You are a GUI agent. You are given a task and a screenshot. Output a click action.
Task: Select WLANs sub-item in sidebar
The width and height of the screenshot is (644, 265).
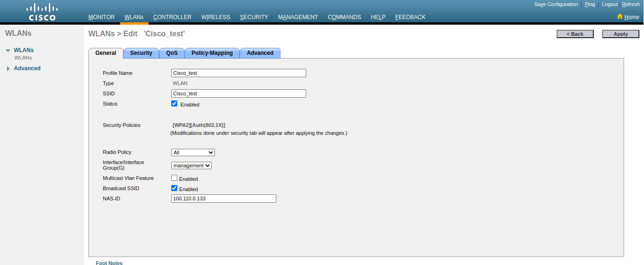(23, 58)
